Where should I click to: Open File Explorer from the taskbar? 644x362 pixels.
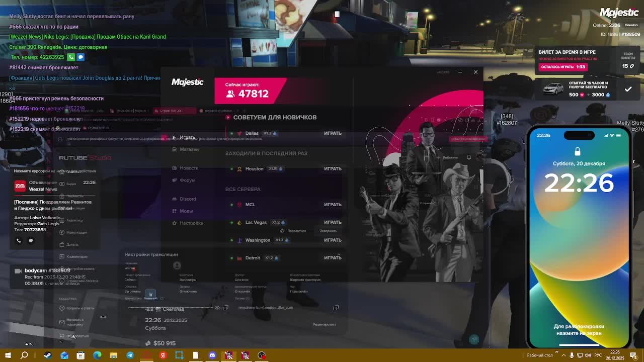coord(114,355)
